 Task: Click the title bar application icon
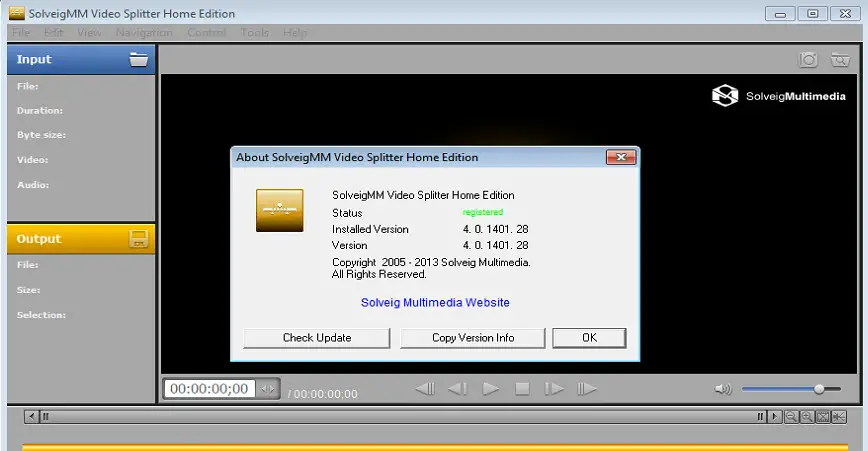pyautogui.click(x=17, y=13)
